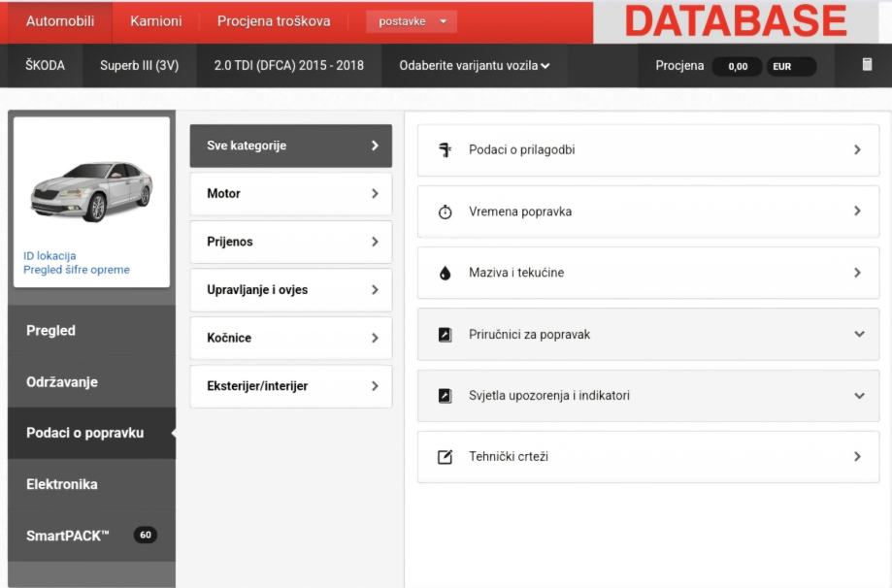Click the drawing pencil icon for Tehnički crteži
Screen dimensions: 892x588
[x=445, y=457]
